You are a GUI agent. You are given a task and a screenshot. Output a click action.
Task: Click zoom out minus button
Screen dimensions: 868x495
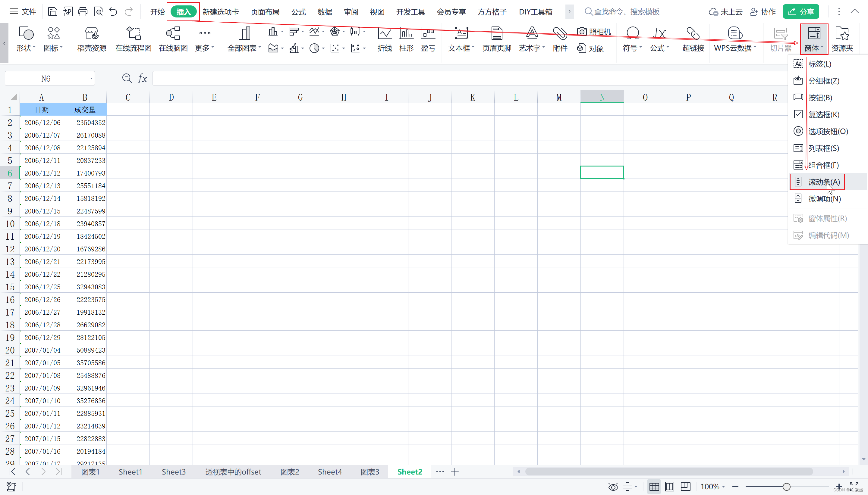point(735,487)
